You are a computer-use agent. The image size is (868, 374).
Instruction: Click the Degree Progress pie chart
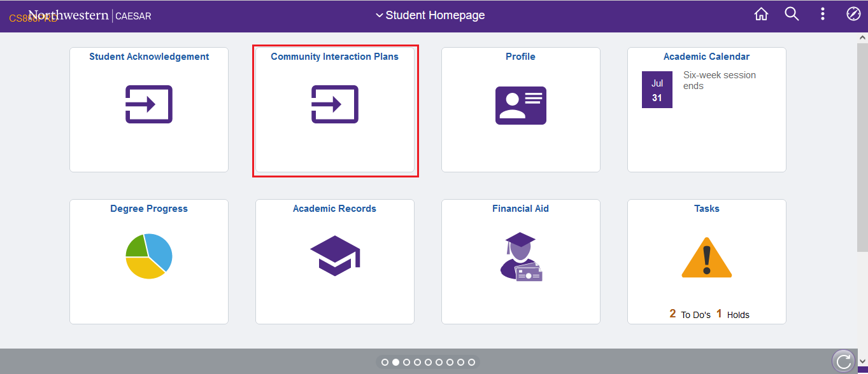(x=149, y=256)
